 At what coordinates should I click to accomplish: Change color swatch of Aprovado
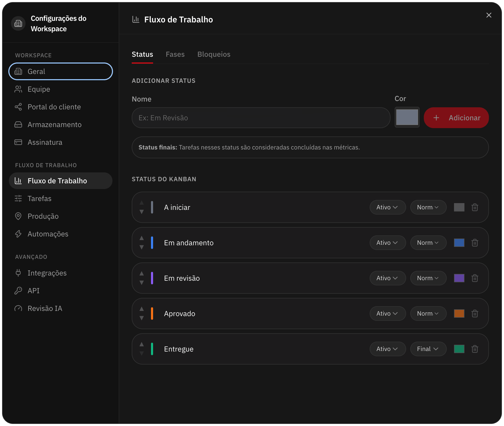[459, 314]
